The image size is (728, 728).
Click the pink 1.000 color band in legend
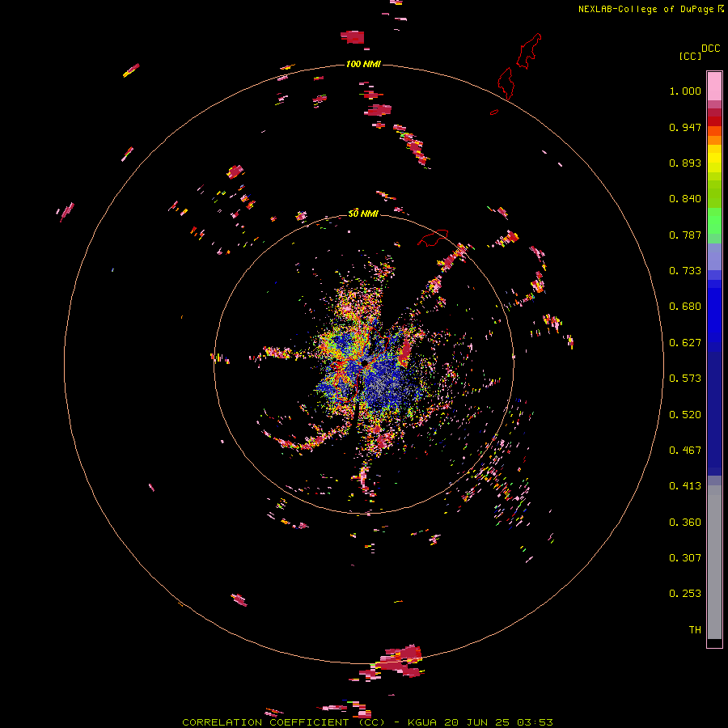[x=714, y=87]
